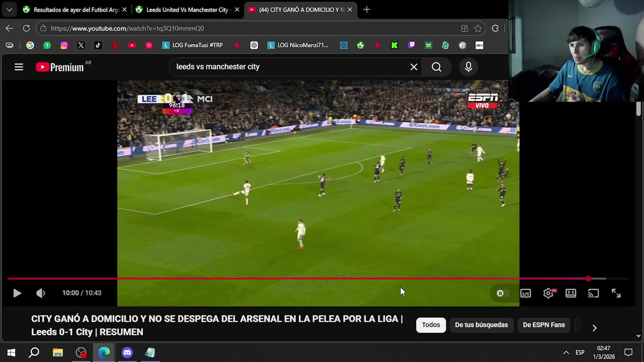The height and width of the screenshot is (362, 644).
Task: Toggle the YouTube autoplay switch
Action: pos(500,293)
